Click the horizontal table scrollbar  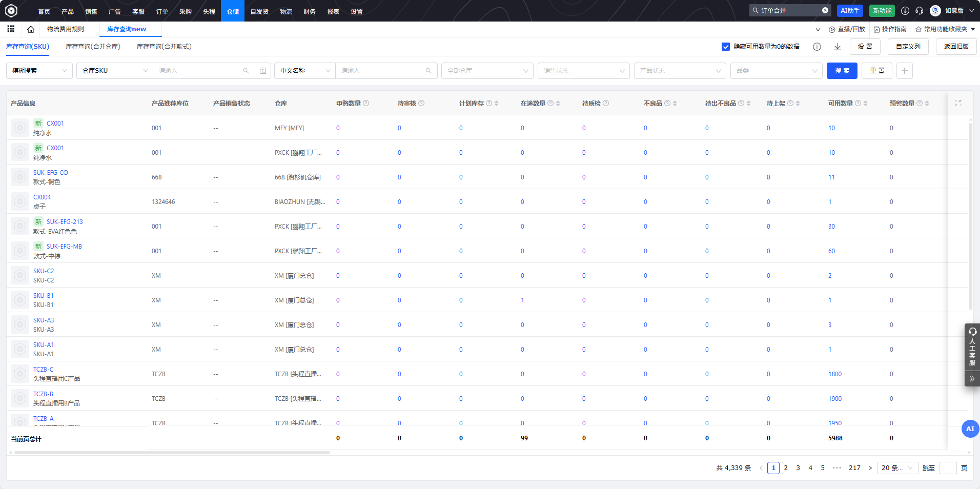point(172,453)
